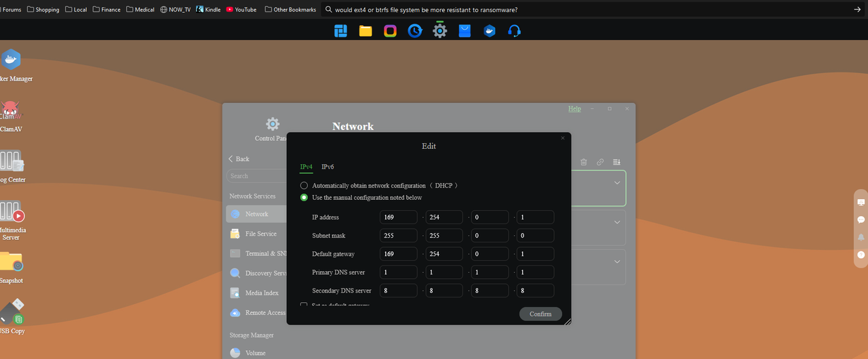Tick the Set as default gateway checkbox
The height and width of the screenshot is (359, 868).
click(x=304, y=305)
